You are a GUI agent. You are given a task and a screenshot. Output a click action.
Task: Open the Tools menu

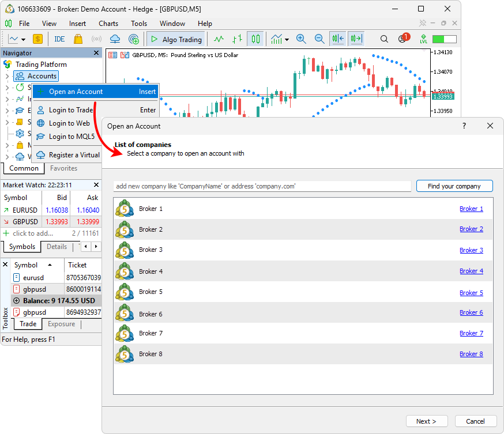pos(139,24)
